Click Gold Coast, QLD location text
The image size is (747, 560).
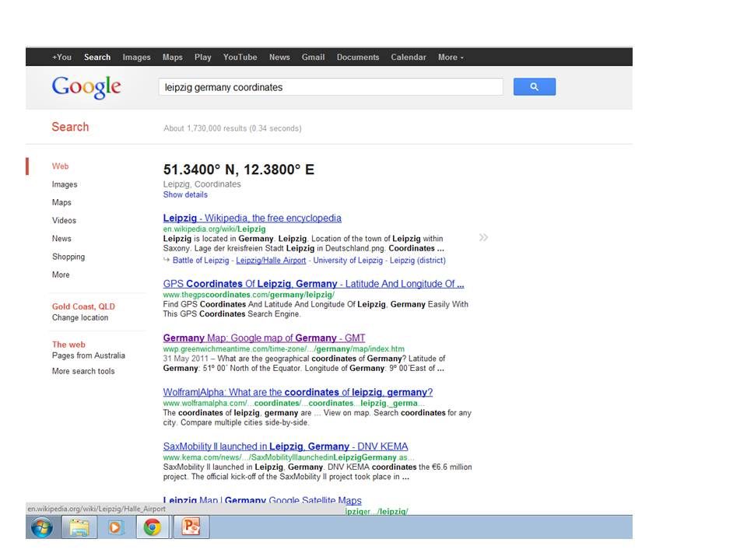[83, 306]
